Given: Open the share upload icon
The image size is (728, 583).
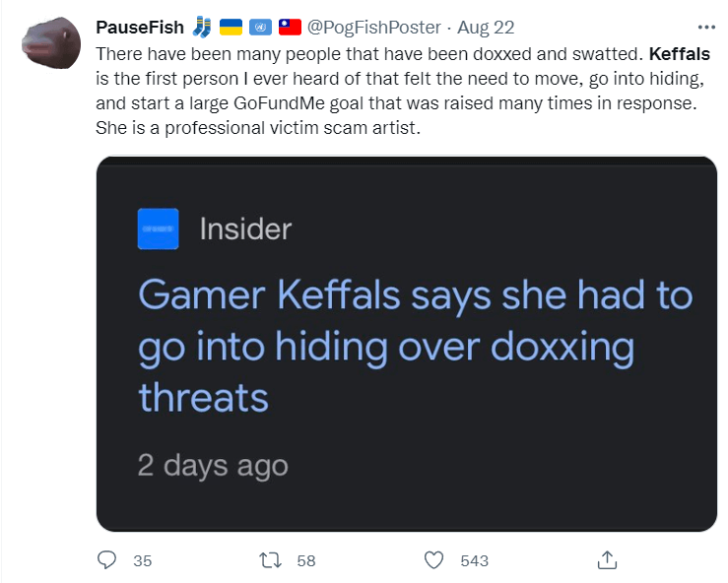Looking at the screenshot, I should click(607, 559).
